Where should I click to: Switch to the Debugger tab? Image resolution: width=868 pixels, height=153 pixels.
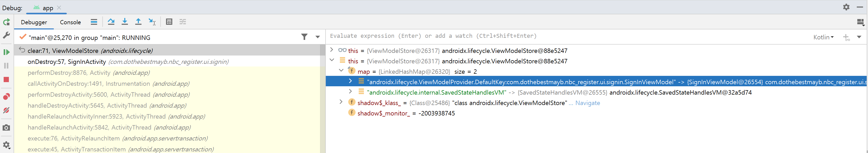34,22
